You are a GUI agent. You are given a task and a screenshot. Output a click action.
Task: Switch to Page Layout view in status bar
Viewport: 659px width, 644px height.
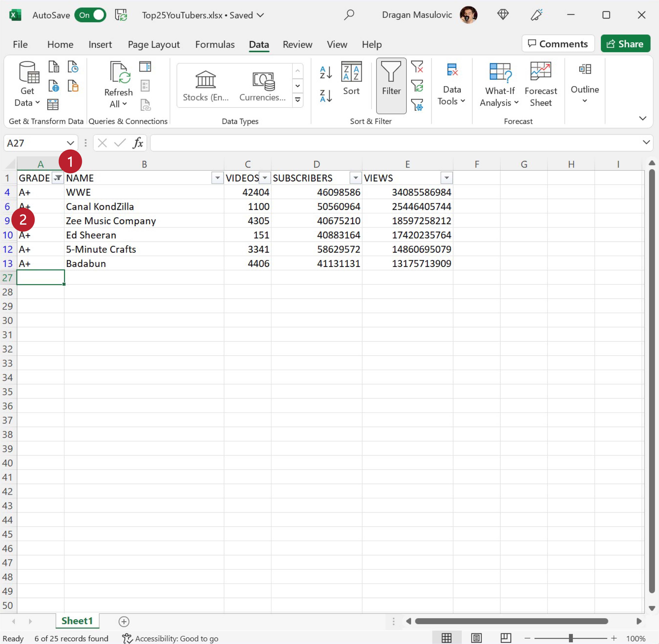click(476, 638)
